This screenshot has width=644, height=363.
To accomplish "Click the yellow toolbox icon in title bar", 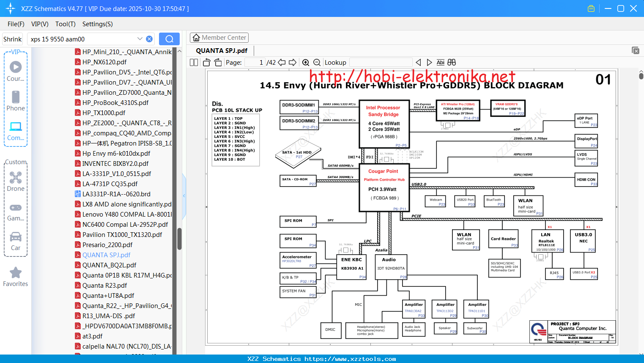I will point(591,8).
